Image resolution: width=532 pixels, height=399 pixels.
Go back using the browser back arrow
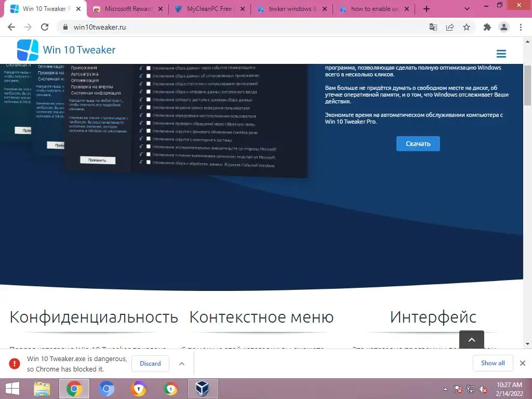pos(11,27)
